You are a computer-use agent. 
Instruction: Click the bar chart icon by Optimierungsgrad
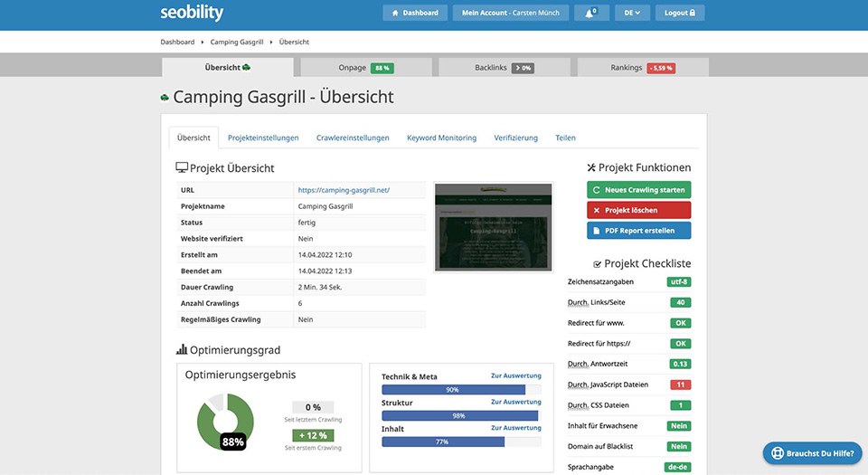pyautogui.click(x=182, y=349)
